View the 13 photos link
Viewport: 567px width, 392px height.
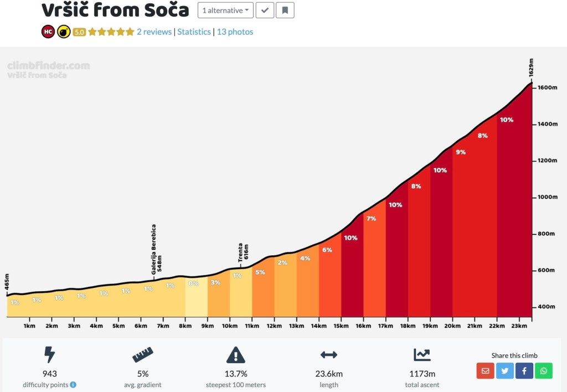coord(235,32)
